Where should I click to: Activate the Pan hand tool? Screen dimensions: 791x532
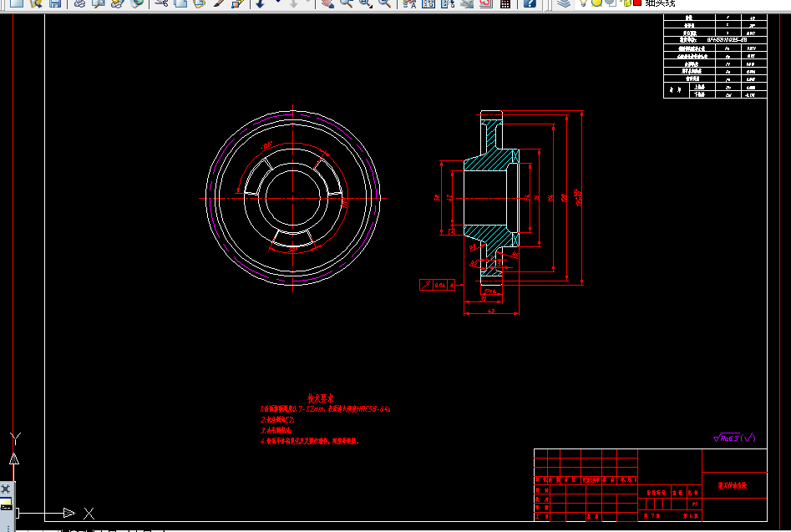tap(327, 3)
